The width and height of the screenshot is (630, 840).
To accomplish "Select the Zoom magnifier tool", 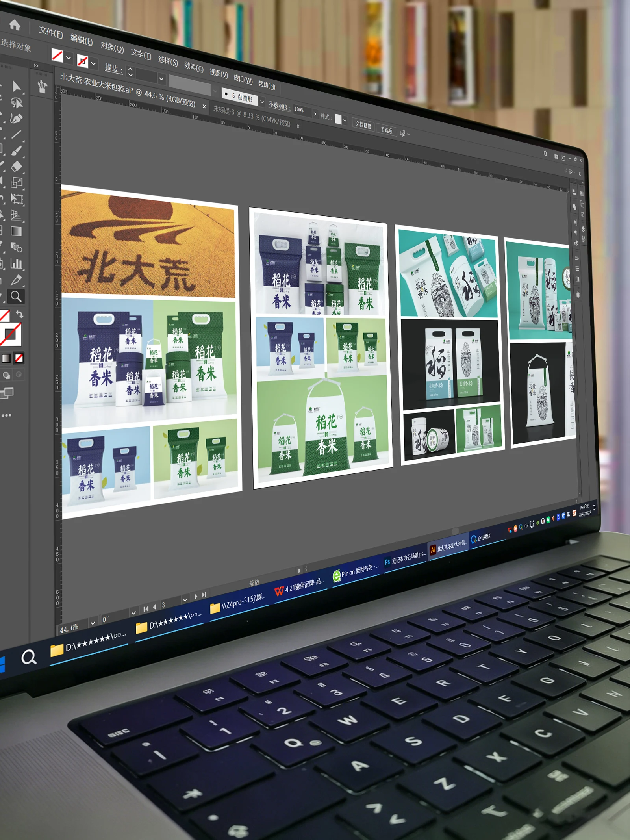I will pyautogui.click(x=16, y=297).
